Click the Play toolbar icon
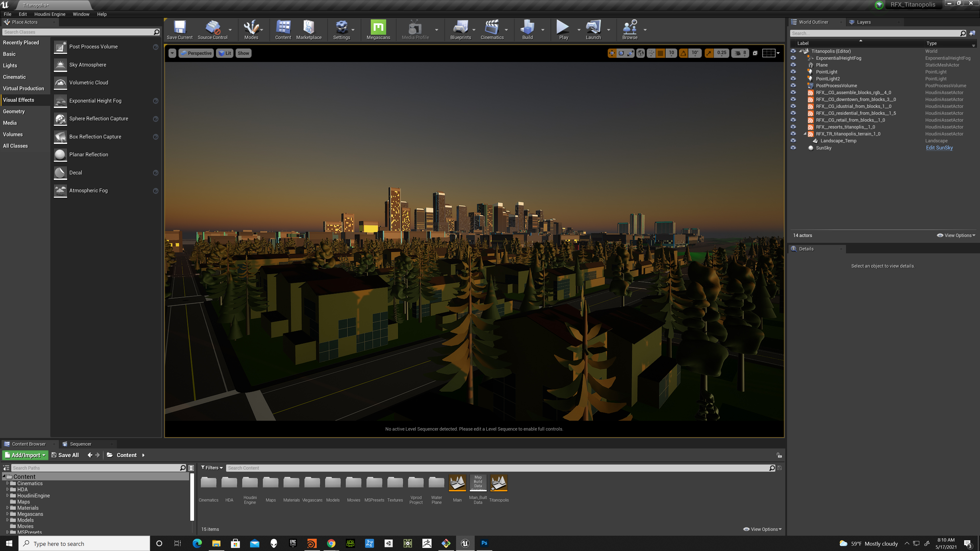The height and width of the screenshot is (551, 980). point(563,30)
